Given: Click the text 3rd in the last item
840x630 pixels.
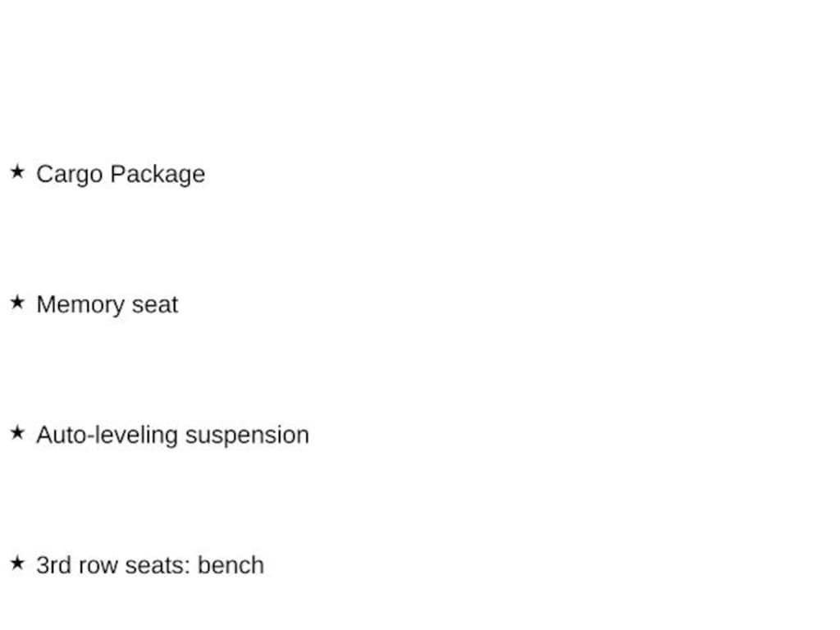Looking at the screenshot, I should click(x=53, y=566).
